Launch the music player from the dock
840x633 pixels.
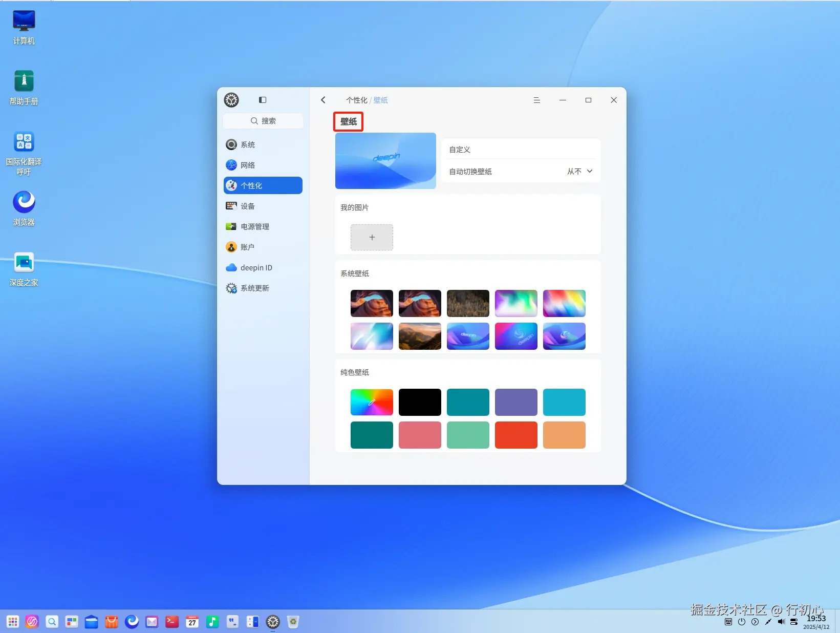point(212,622)
